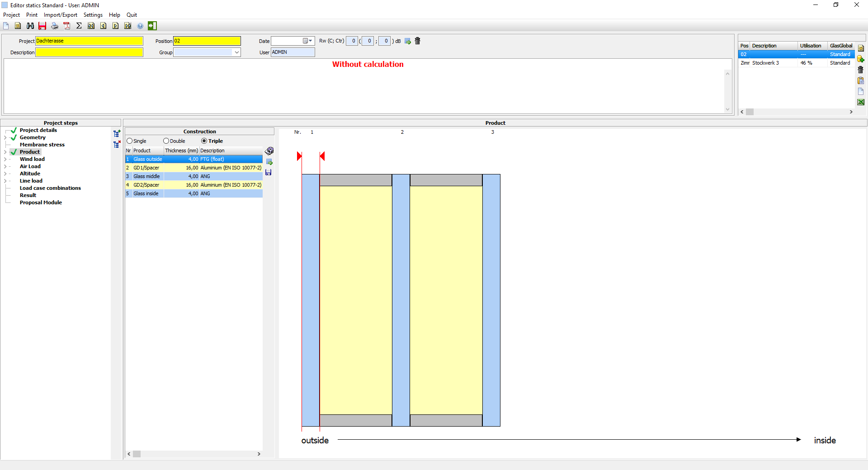Image resolution: width=868 pixels, height=470 pixels.
Task: Expand the Air Load tree node
Action: [x=5, y=166]
